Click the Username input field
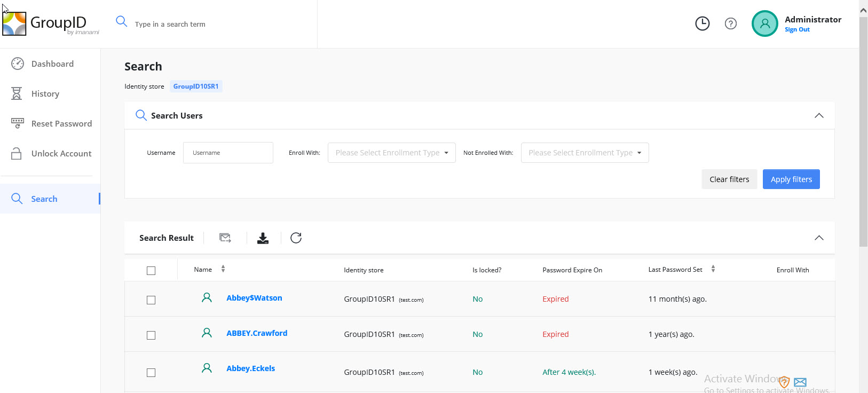 tap(228, 153)
